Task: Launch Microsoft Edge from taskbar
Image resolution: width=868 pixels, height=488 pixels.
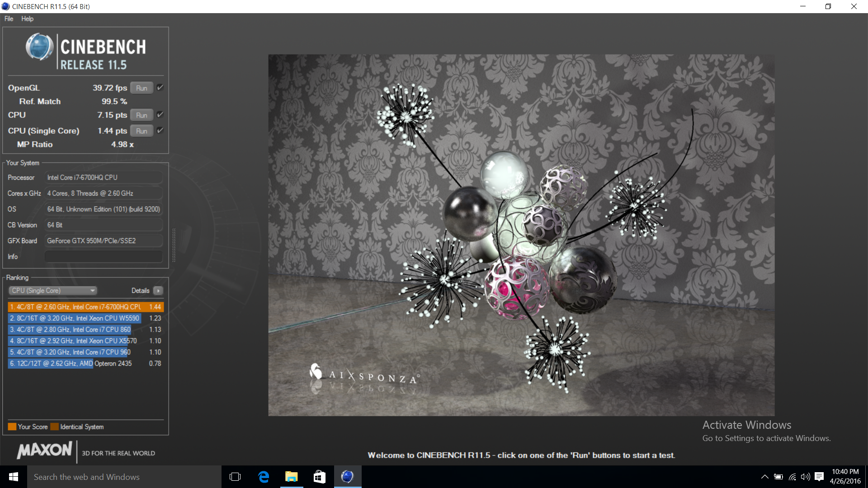Action: point(264,477)
